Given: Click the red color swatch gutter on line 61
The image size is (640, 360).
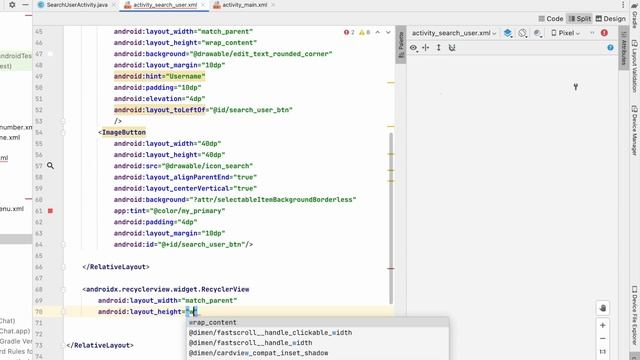Looking at the screenshot, I should 50,211.
